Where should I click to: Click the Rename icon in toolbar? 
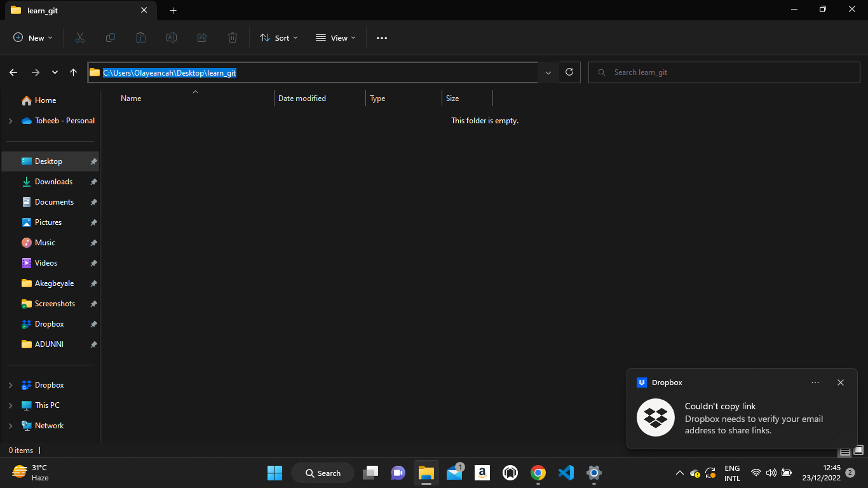[172, 38]
